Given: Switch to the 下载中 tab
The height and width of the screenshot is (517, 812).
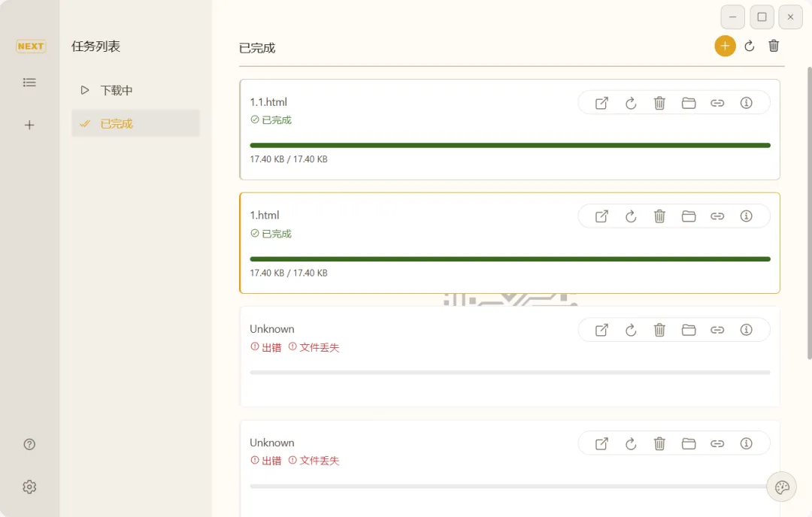Looking at the screenshot, I should point(117,90).
